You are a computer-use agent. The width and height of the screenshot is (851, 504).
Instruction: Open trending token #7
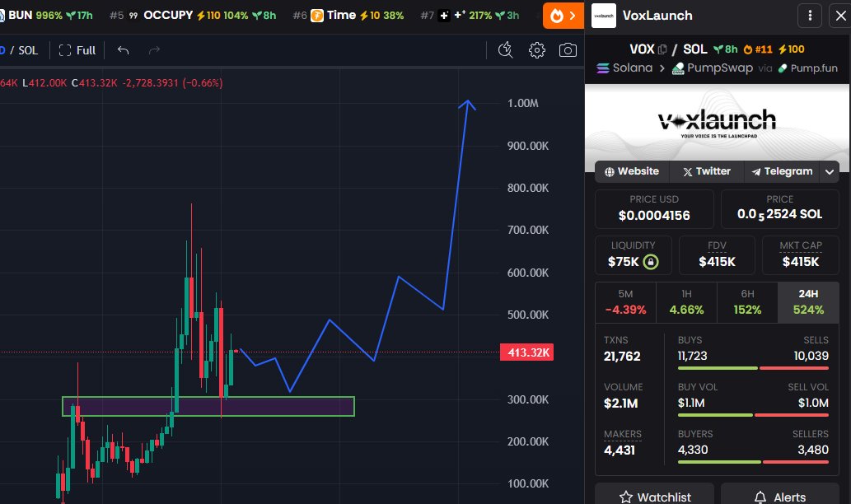tap(470, 15)
